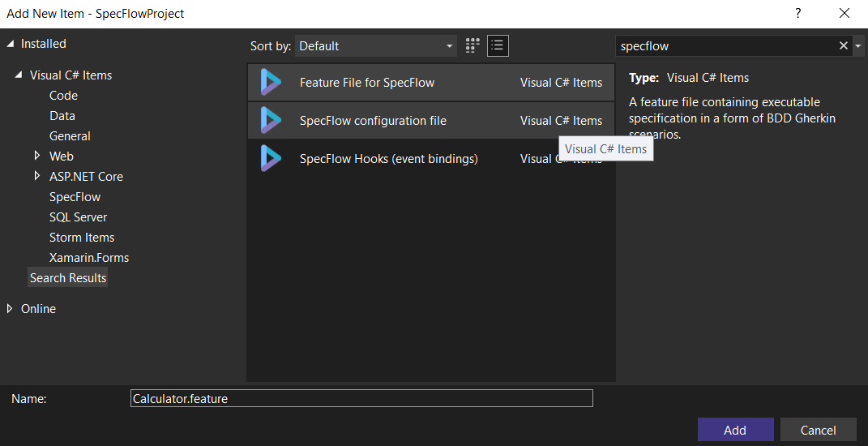This screenshot has height=446, width=868.
Task: Collapse the Visual C# Items node
Action: (19, 75)
